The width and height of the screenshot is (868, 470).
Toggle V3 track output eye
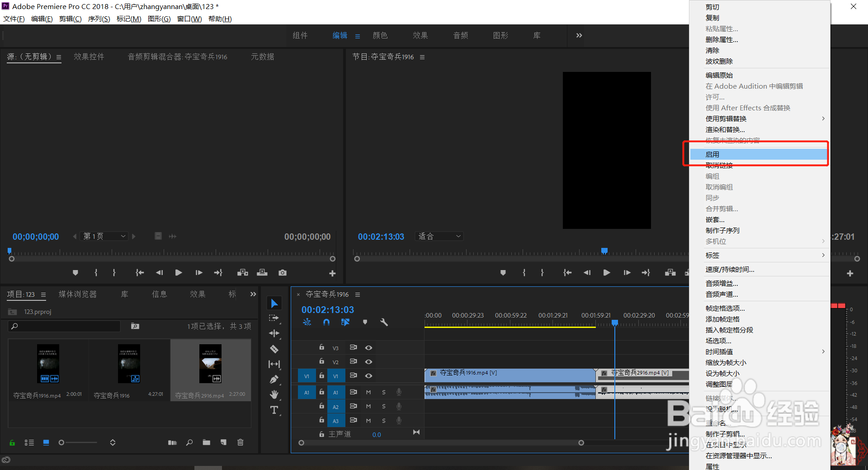click(369, 348)
